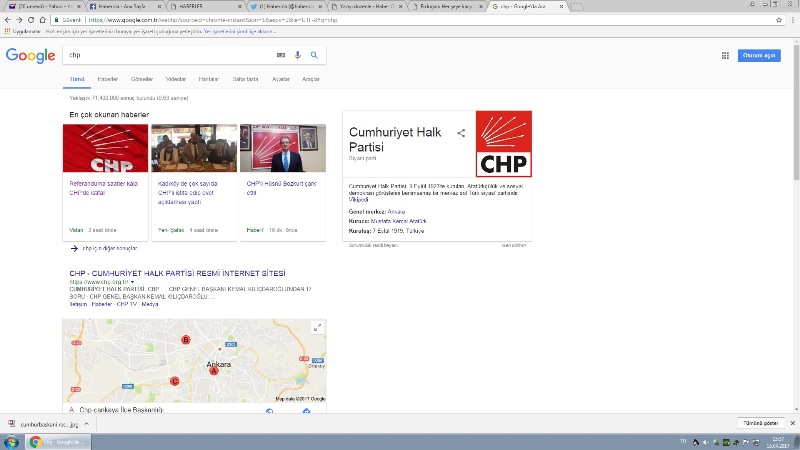This screenshot has height=450, width=800.
Task: Click the blue magnifier search icon
Action: (x=314, y=55)
